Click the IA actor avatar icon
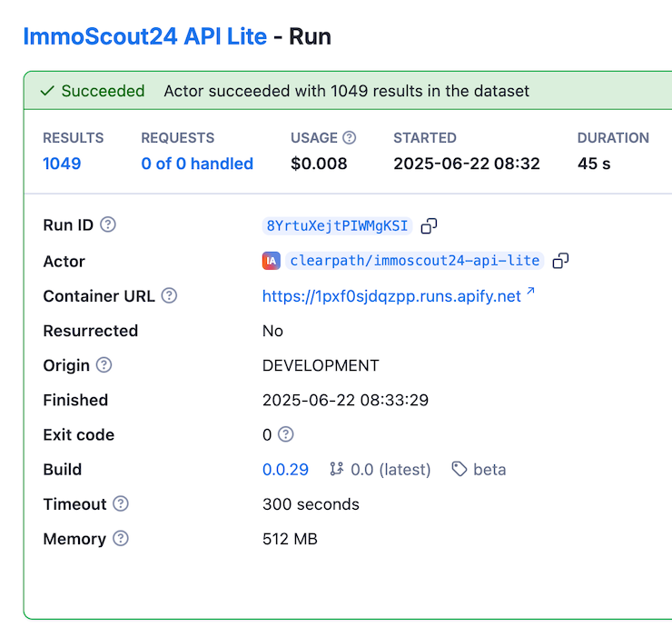Viewport: 672px width, 637px height. (x=272, y=261)
